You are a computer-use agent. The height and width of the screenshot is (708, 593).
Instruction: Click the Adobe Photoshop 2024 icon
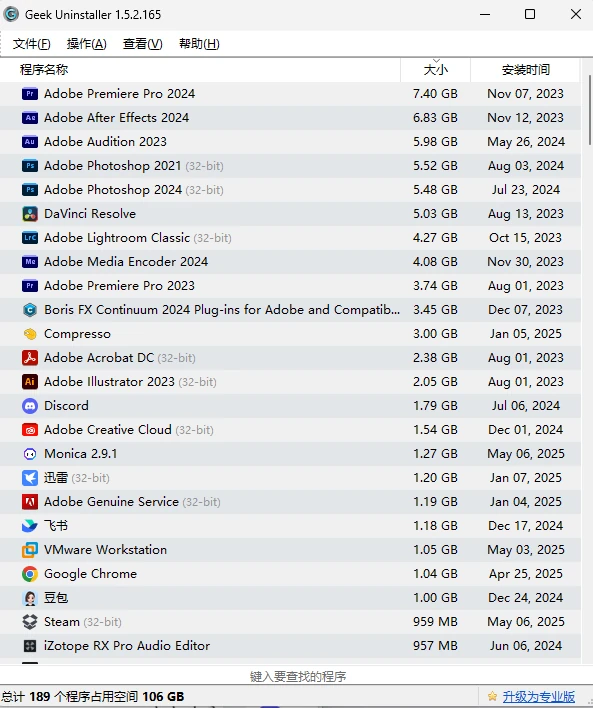pyautogui.click(x=30, y=190)
